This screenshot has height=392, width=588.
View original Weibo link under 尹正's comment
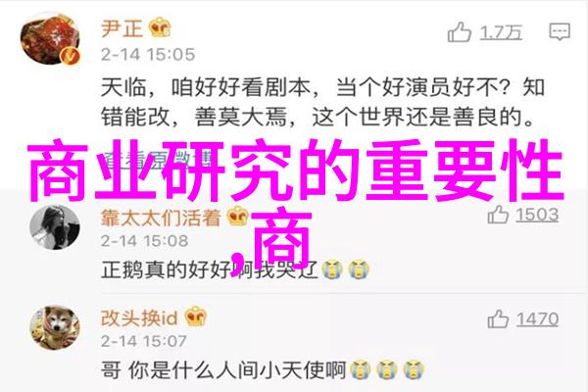155,159
